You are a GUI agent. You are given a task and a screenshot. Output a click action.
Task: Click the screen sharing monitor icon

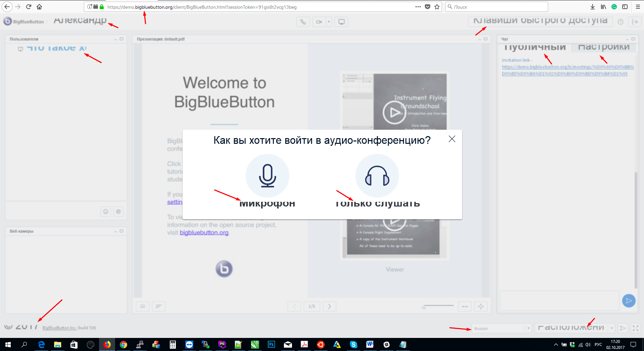click(x=341, y=21)
